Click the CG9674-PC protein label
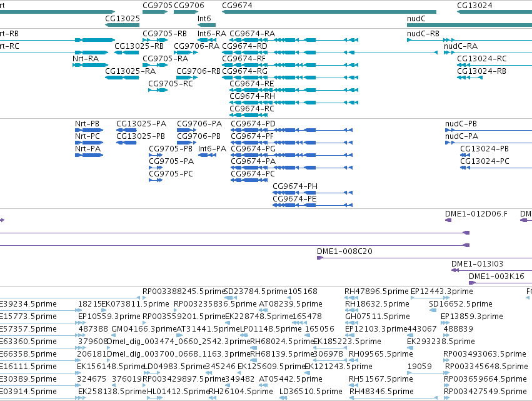The image size is (532, 401). (253, 174)
